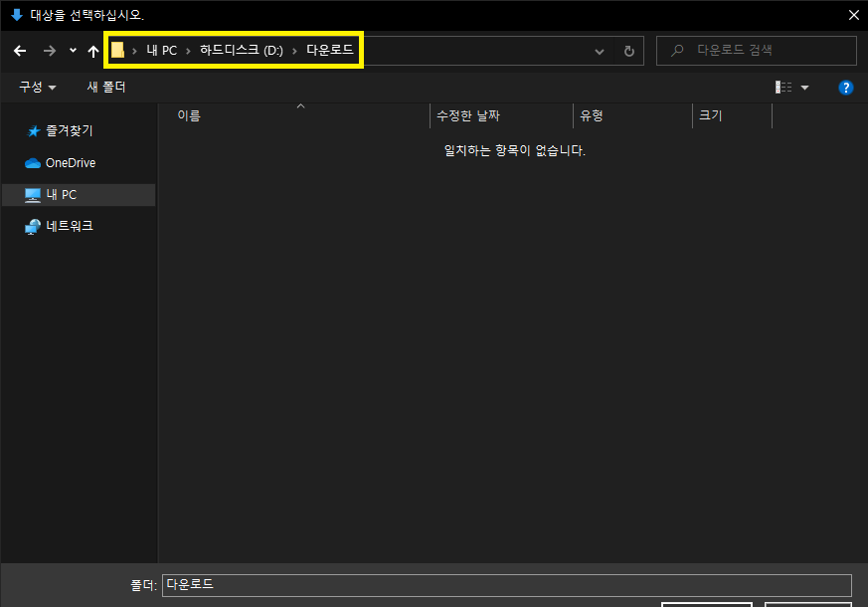Screen dimensions: 868x607
Task: Click 새 폴더 to create a folder
Action: (106, 88)
